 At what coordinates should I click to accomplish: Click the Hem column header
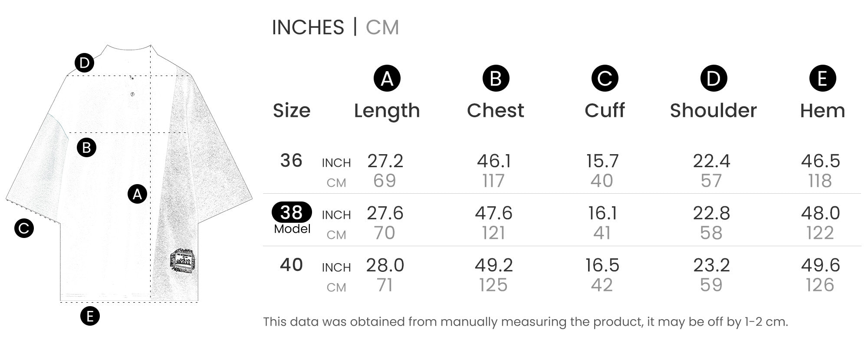point(822,111)
